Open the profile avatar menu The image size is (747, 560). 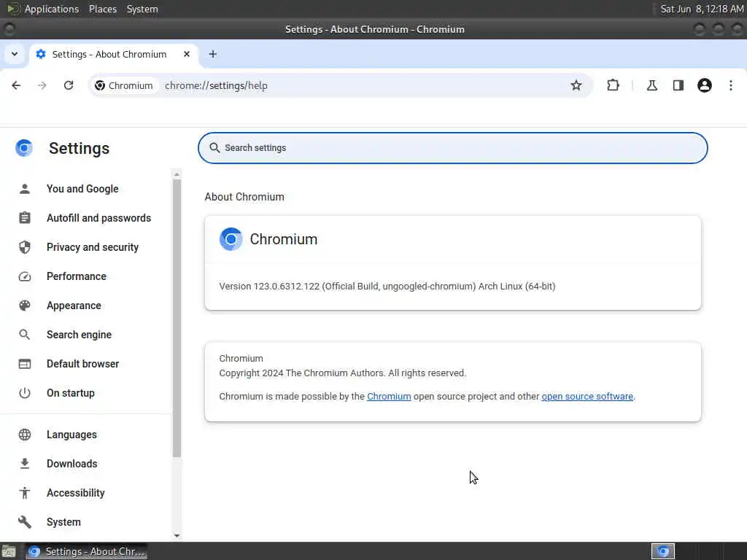click(x=705, y=85)
